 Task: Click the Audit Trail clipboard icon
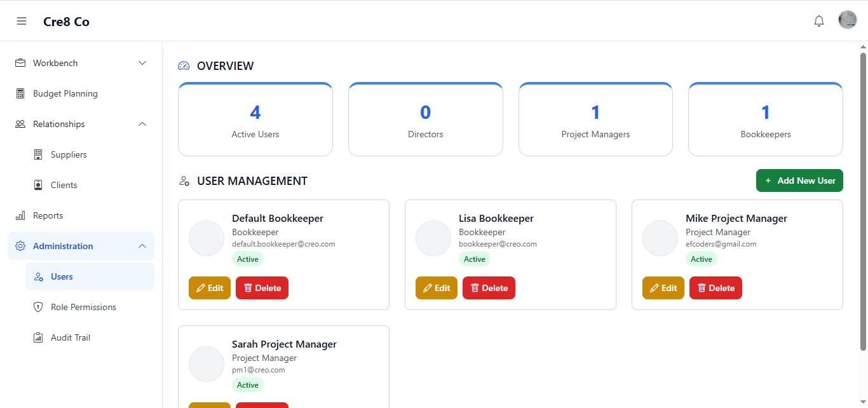pyautogui.click(x=38, y=337)
